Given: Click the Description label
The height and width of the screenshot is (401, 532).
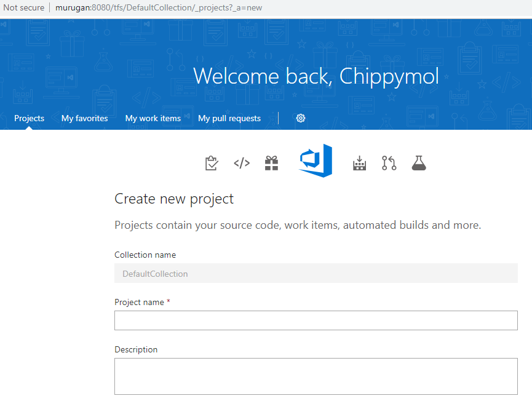Looking at the screenshot, I should coord(136,350).
